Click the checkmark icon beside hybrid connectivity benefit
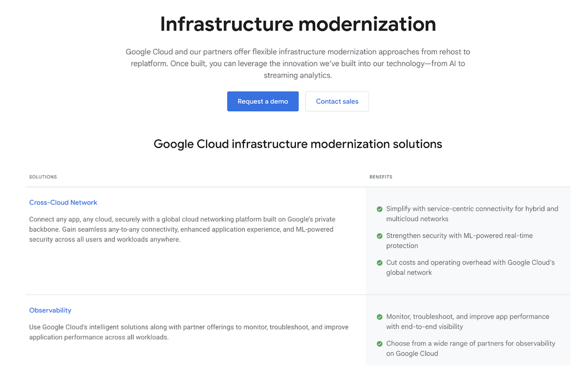This screenshot has width=588, height=379. [379, 209]
